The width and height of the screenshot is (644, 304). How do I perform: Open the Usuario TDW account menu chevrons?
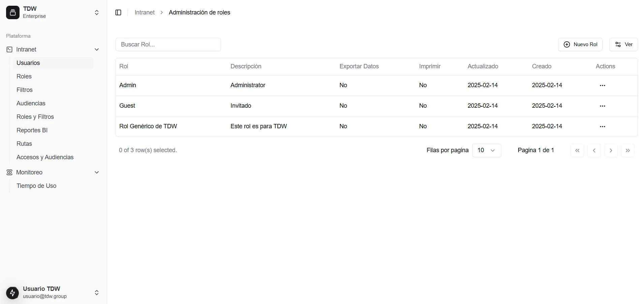pos(97,293)
